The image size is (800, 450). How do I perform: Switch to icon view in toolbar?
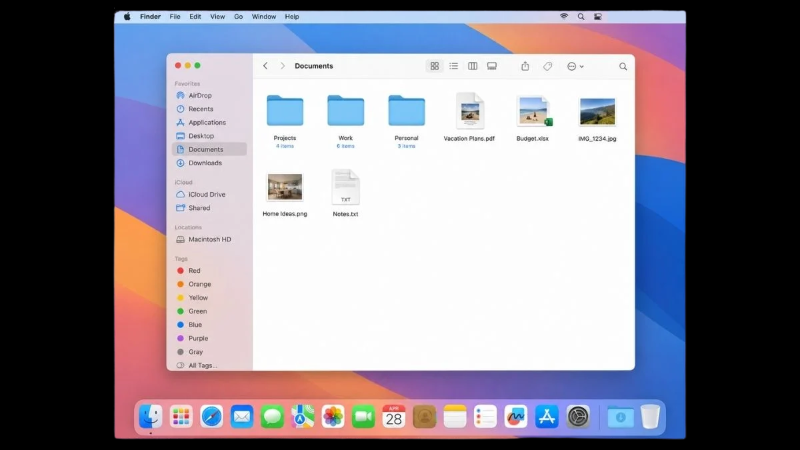click(434, 66)
